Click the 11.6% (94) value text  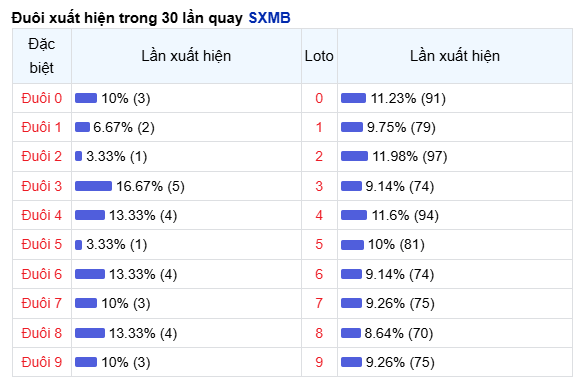click(x=405, y=215)
